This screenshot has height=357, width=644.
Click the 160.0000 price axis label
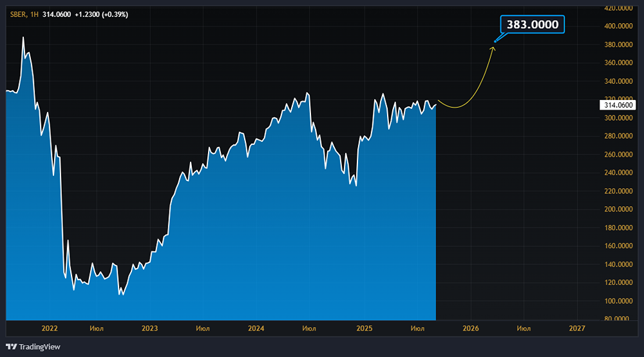[x=618, y=246]
